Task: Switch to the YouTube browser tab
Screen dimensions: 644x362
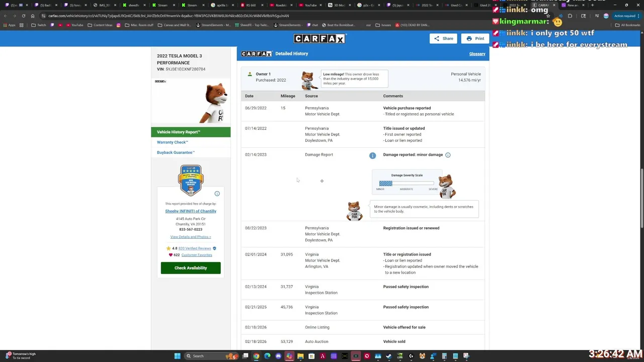Action: [310, 5]
